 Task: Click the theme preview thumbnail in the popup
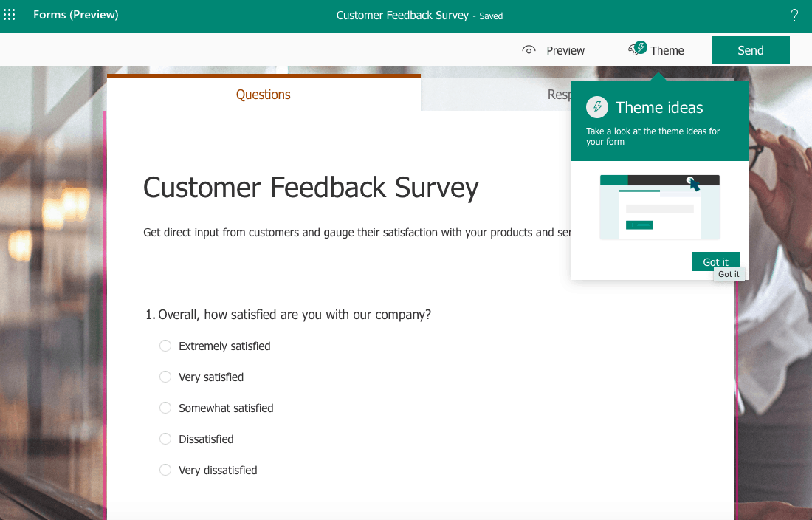click(659, 207)
